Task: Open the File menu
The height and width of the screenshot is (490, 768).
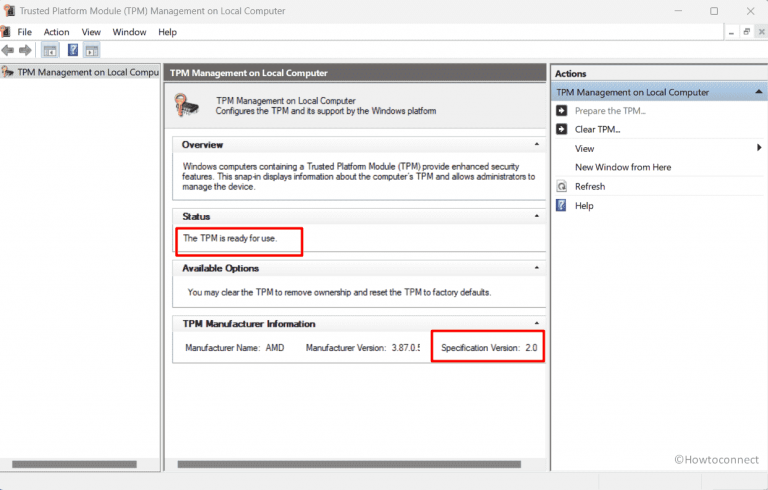Action: click(x=24, y=32)
